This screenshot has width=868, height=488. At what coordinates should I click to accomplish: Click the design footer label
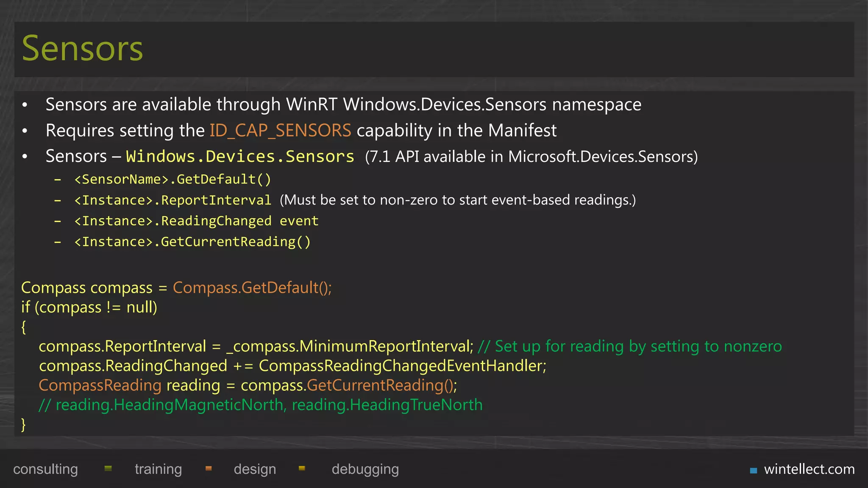pos(255,469)
